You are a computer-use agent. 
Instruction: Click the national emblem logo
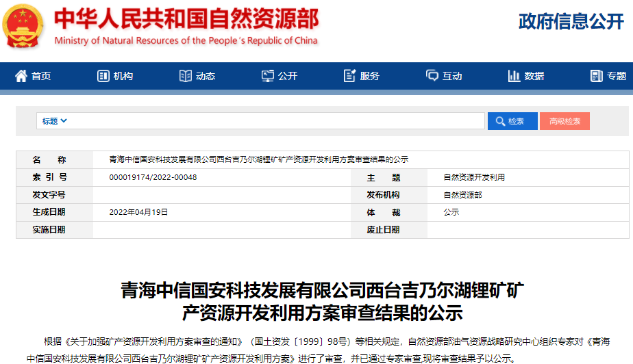23,26
